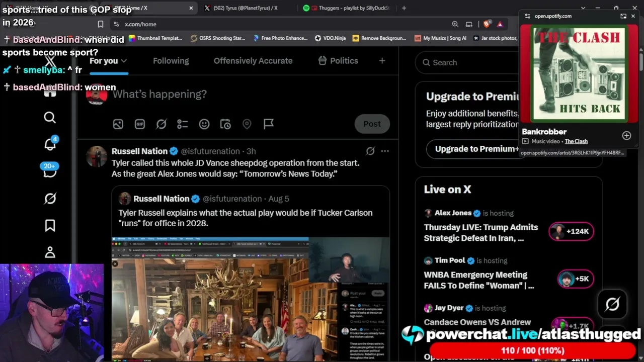Save Bankrobber to Spotify library
The height and width of the screenshot is (362, 644).
(x=626, y=136)
